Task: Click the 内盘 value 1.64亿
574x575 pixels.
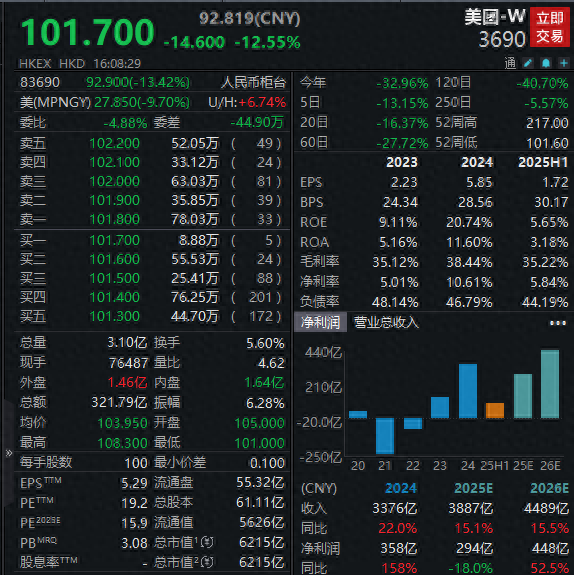Action: click(264, 382)
